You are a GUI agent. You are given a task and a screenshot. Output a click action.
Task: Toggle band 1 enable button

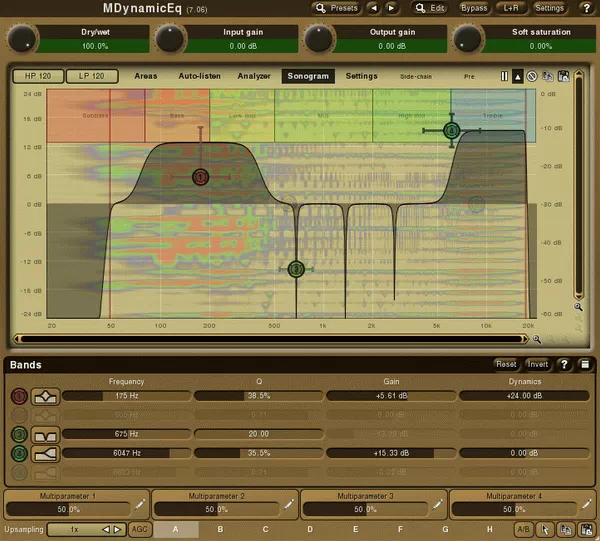[19, 396]
